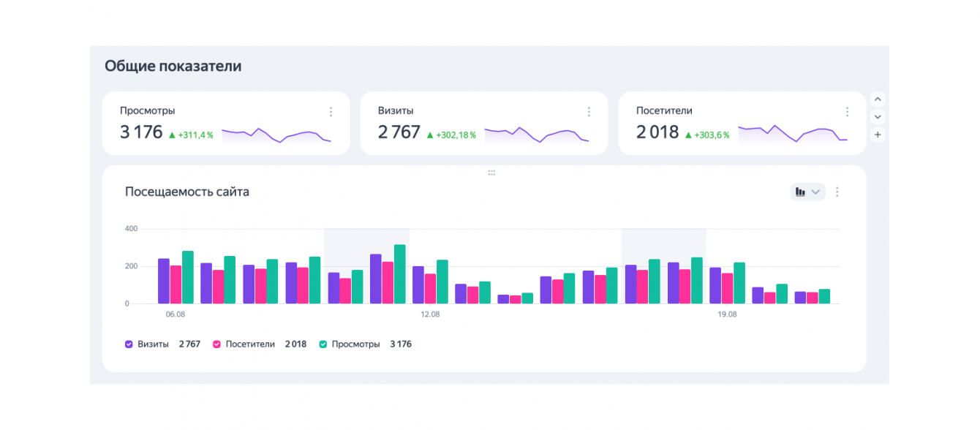Click the move section down arrow
This screenshot has height=430, width=980.
pos(878,116)
